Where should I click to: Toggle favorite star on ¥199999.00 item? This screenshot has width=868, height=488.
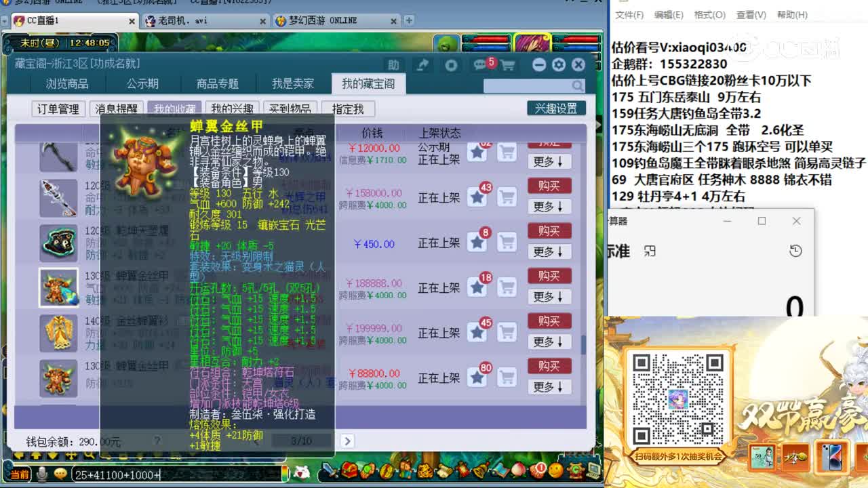[477, 332]
